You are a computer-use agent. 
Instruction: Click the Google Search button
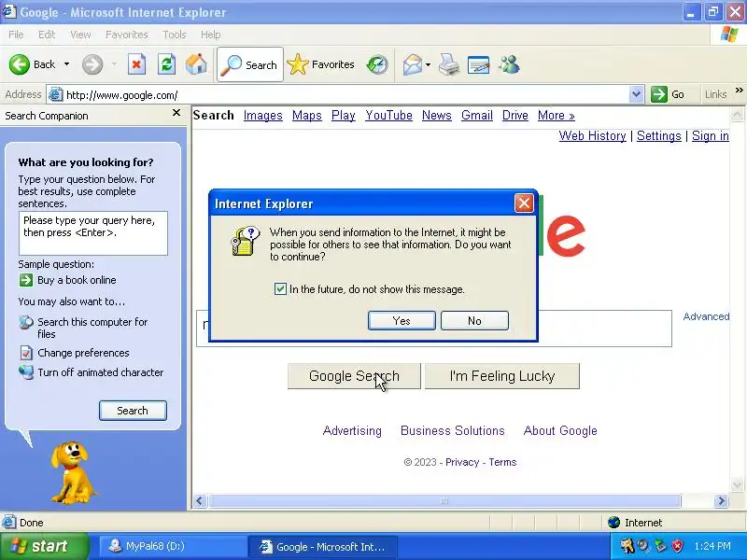pos(354,376)
